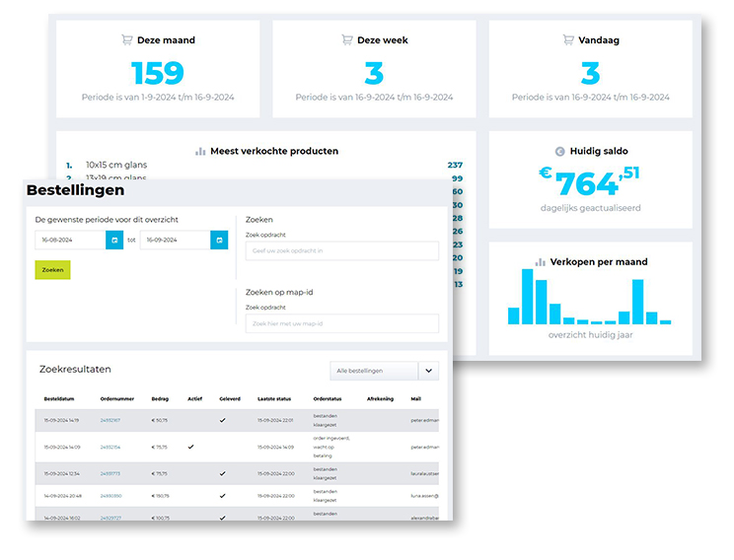This screenshot has width=734, height=560.
Task: Click the cart icon beside Deze week
Action: 346,40
